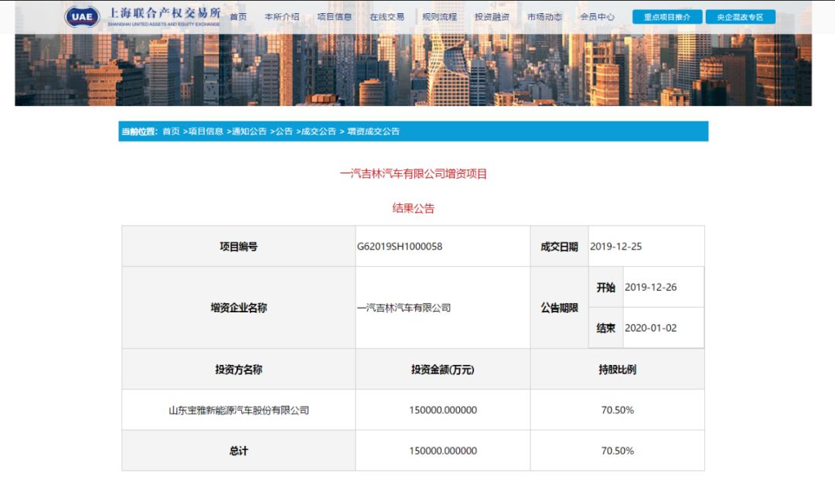Image resolution: width=835 pixels, height=504 pixels.
Task: Click the 投资方名称 column header
Action: tap(239, 369)
